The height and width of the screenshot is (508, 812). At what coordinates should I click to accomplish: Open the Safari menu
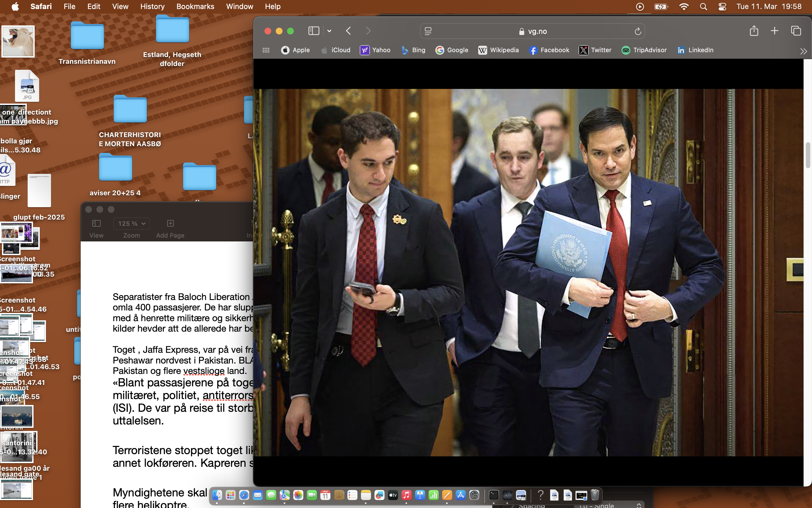[41, 6]
